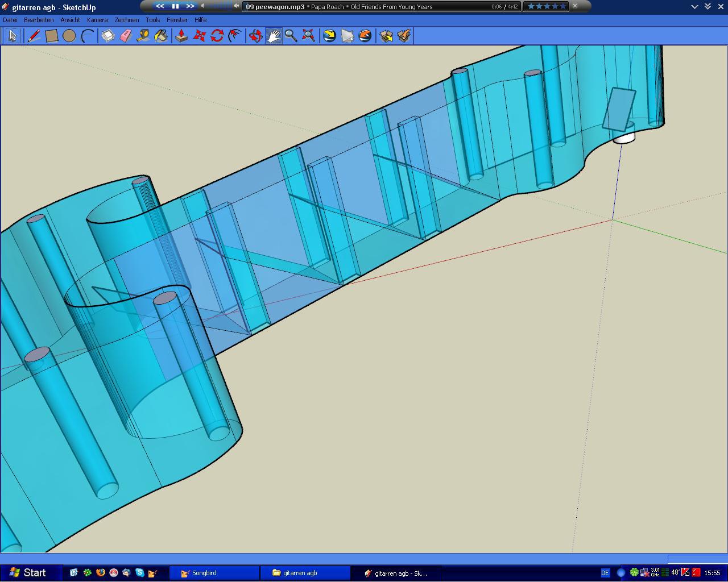
Task: Use the red Rotate tool
Action: [217, 36]
